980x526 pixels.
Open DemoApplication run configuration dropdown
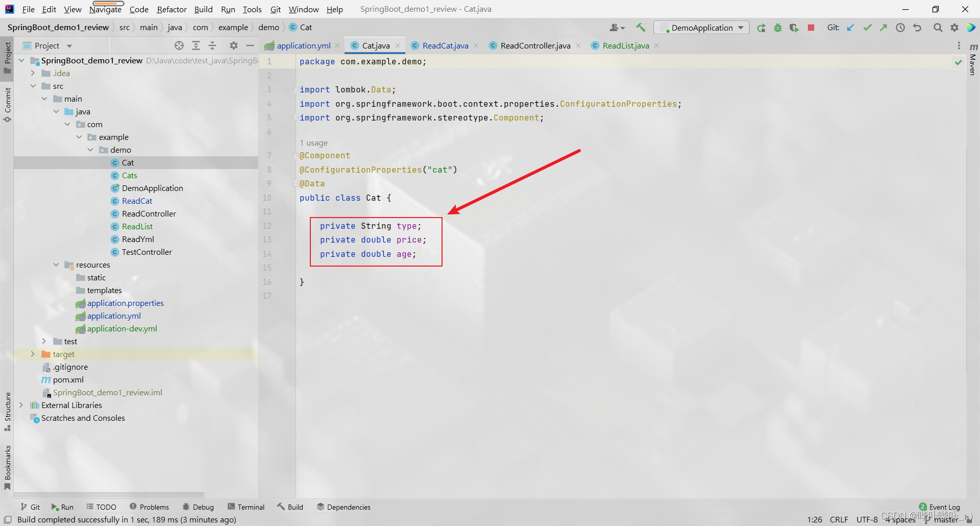point(701,28)
